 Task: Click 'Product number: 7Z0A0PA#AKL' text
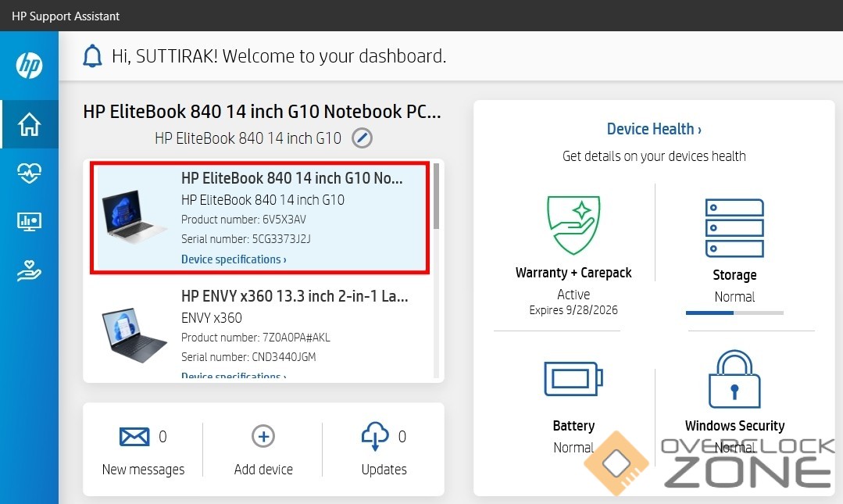pos(255,338)
